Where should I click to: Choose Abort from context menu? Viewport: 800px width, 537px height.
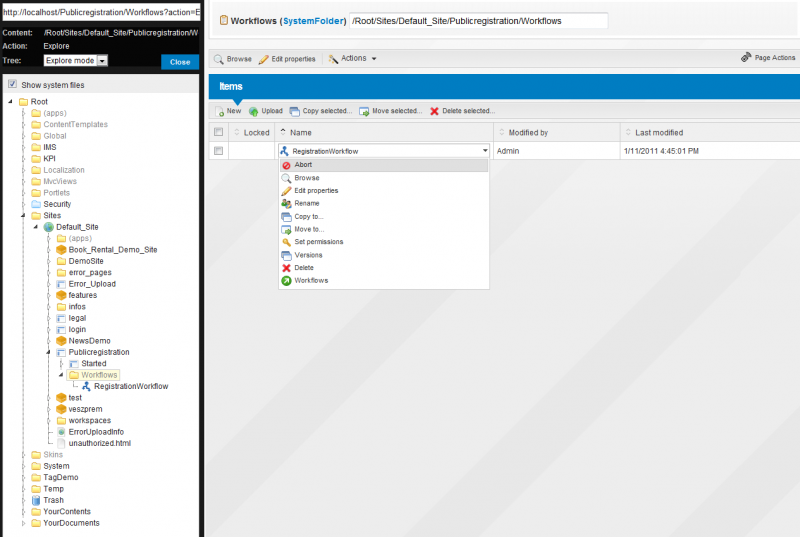click(x=384, y=165)
